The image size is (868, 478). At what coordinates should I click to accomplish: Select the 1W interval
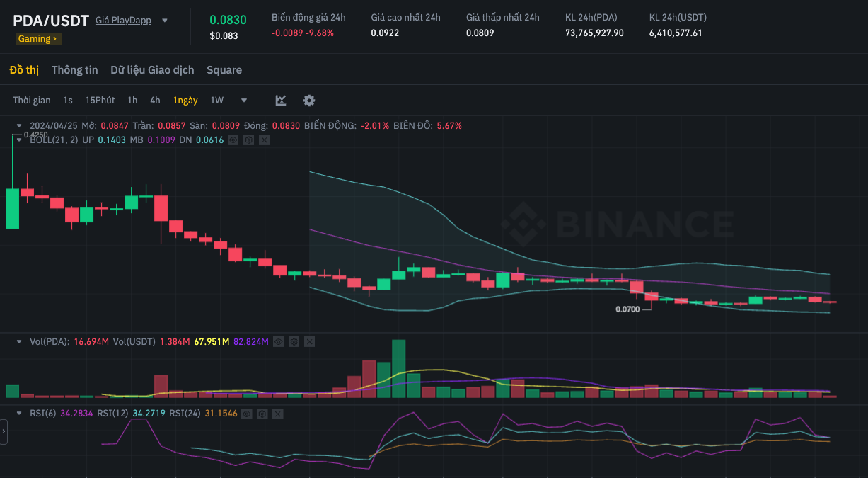tap(217, 101)
